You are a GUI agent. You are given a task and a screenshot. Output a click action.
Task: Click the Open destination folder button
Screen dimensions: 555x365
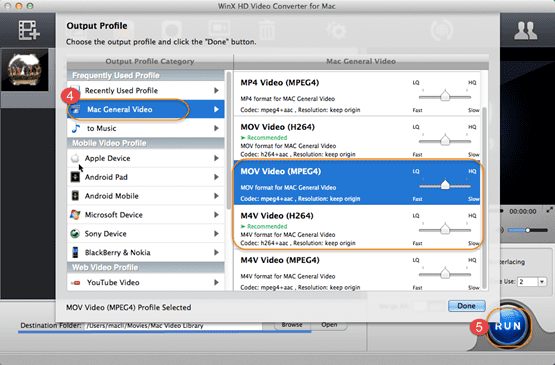(329, 325)
